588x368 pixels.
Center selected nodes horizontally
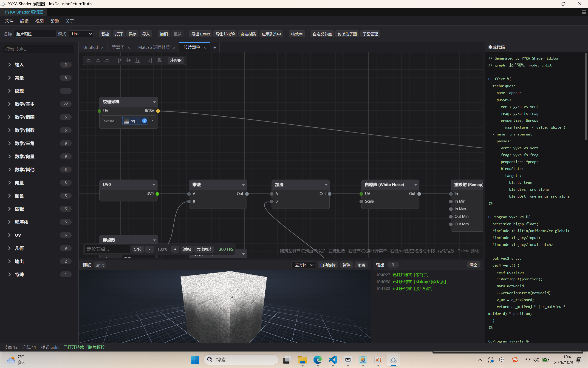(98, 60)
